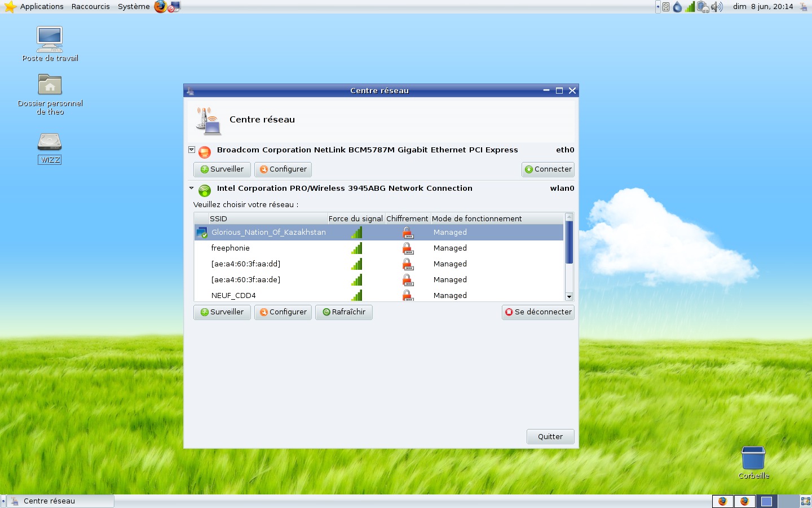
Task: Click the Mode de fonctionnement column header
Action: 497,218
